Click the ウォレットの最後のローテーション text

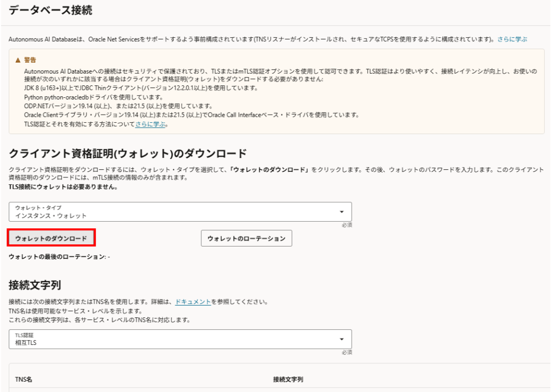(x=58, y=256)
